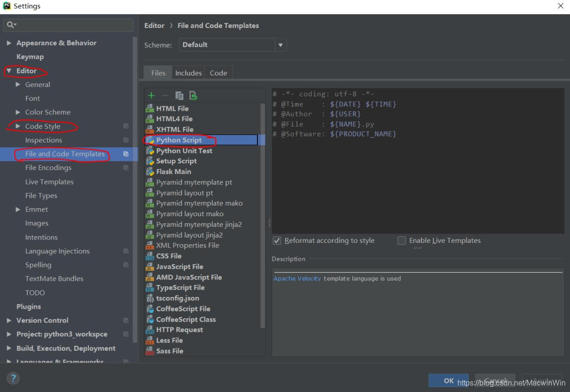Click the Copy Template icon

pyautogui.click(x=179, y=96)
